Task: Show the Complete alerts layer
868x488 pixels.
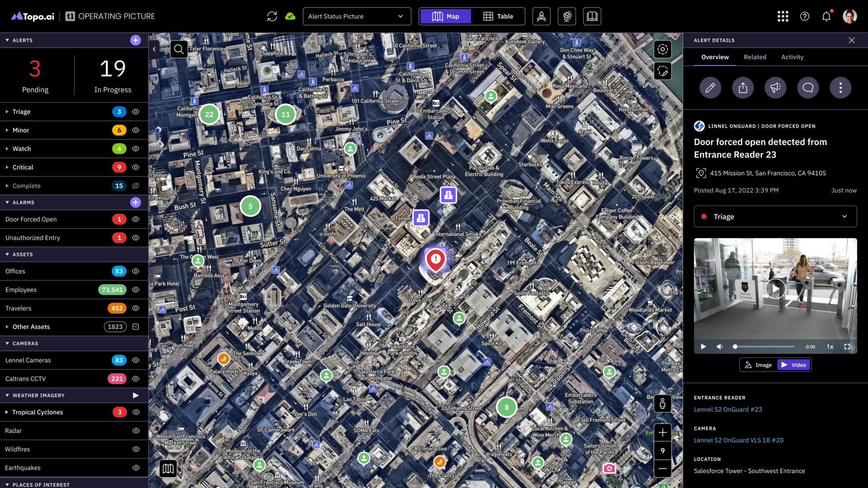Action: coord(136,186)
